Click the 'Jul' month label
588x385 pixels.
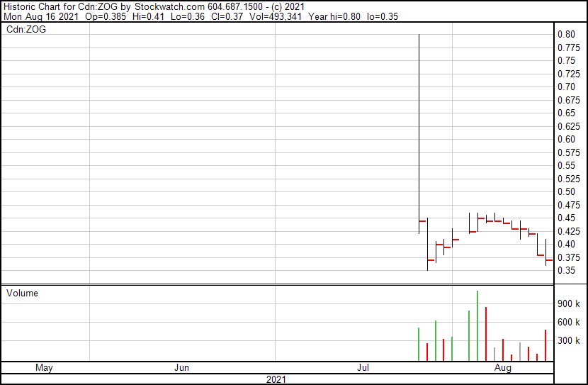tap(363, 368)
